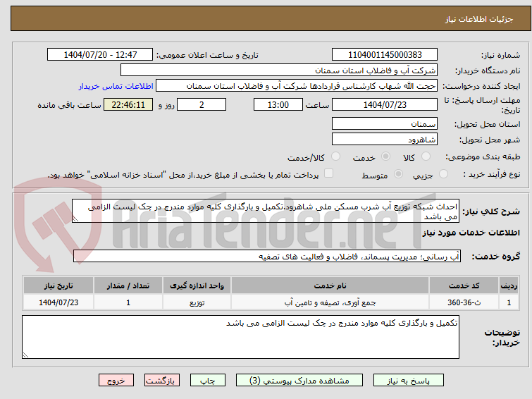Select the جزیی purchase type radio
This screenshot has width=532, height=399.
tap(443, 174)
